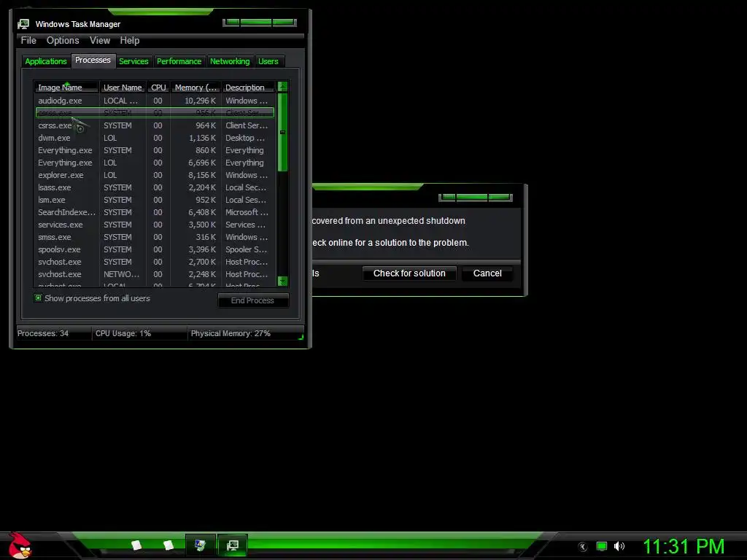Select Everything.exe run by SYSTEM
Screen dimensions: 747x560
(155, 150)
